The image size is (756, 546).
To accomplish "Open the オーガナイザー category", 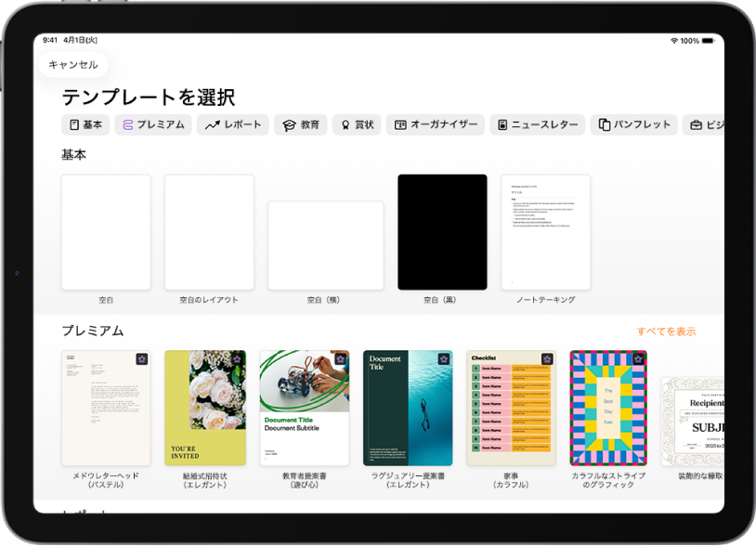I will (x=437, y=123).
